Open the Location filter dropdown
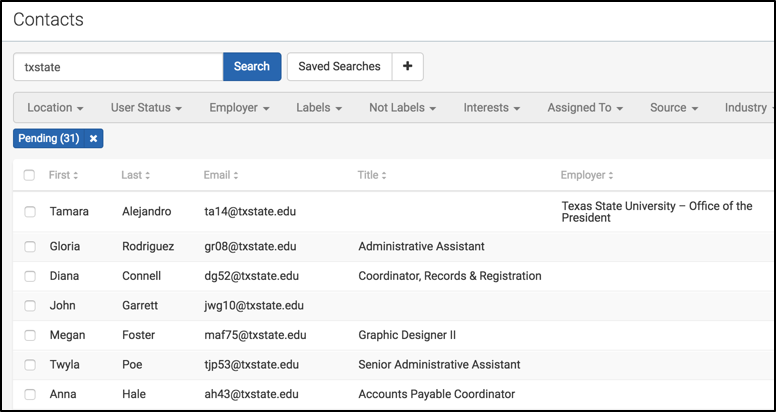The width and height of the screenshot is (776, 412). (55, 107)
